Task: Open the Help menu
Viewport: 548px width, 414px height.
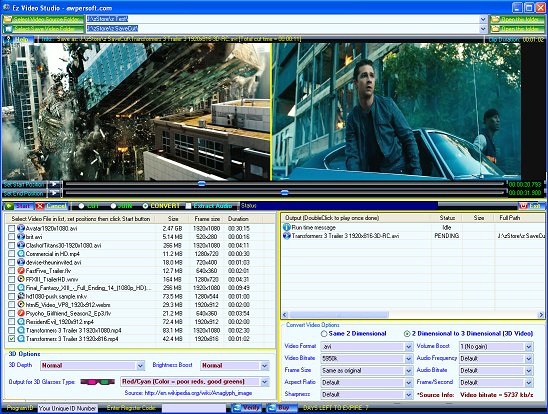Action: (x=18, y=39)
